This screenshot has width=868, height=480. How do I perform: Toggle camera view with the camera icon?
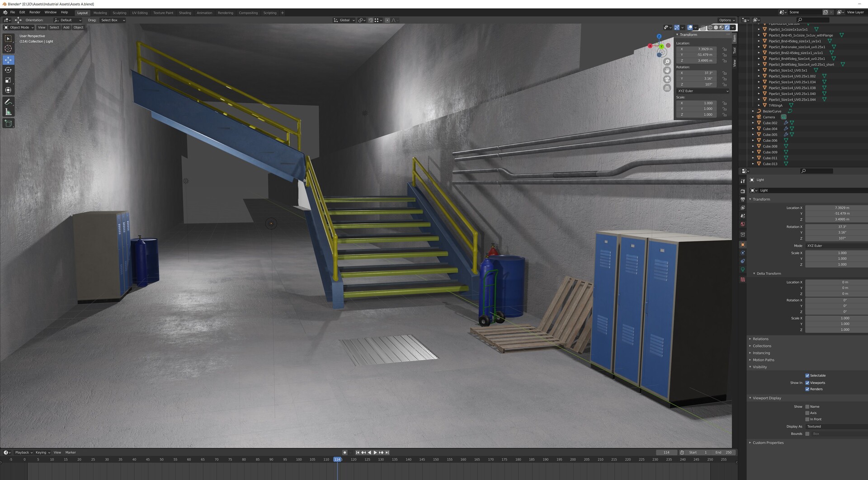[x=667, y=79]
